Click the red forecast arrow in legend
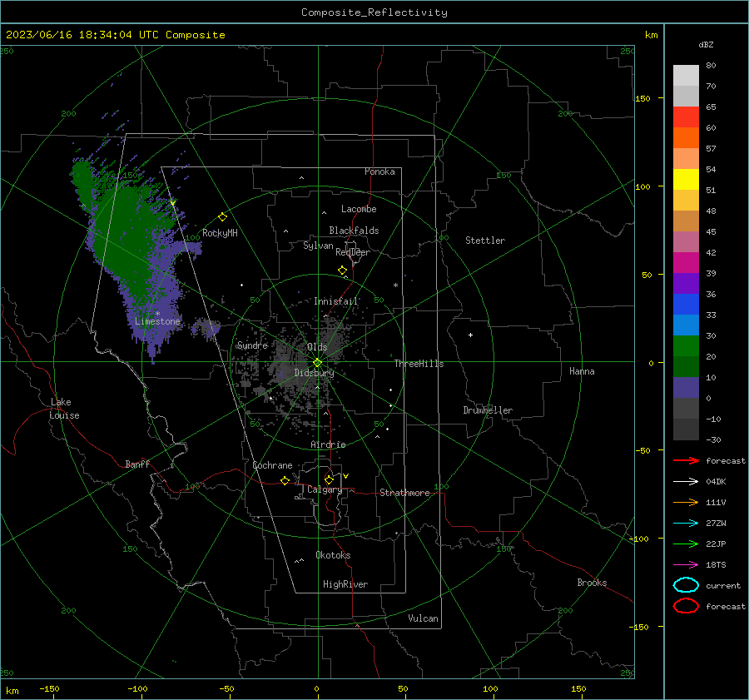The width and height of the screenshot is (749, 700). (x=686, y=460)
